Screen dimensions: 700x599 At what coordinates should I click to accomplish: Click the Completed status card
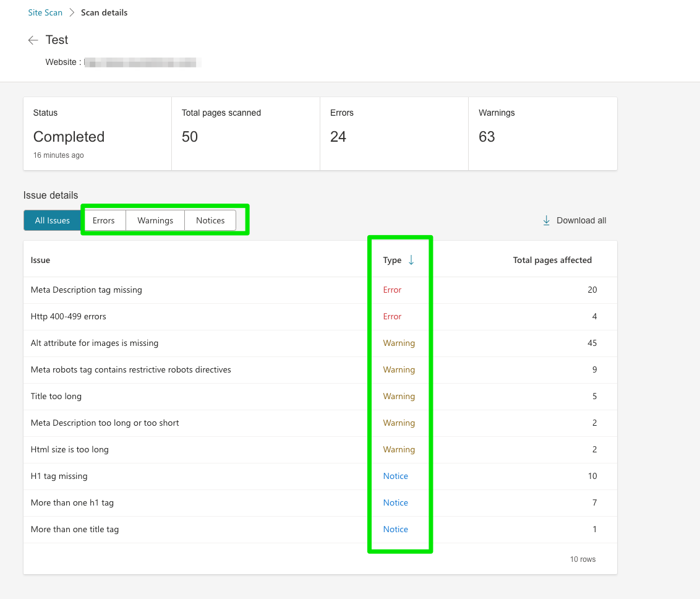coord(97,134)
